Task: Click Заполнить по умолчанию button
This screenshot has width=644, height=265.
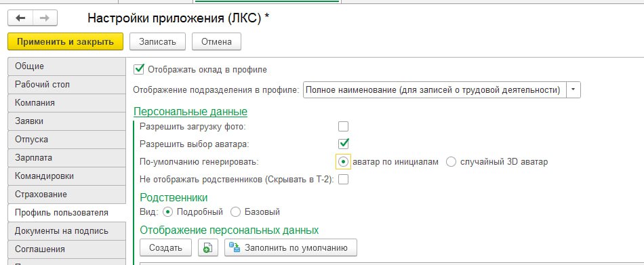Action: pyautogui.click(x=291, y=248)
